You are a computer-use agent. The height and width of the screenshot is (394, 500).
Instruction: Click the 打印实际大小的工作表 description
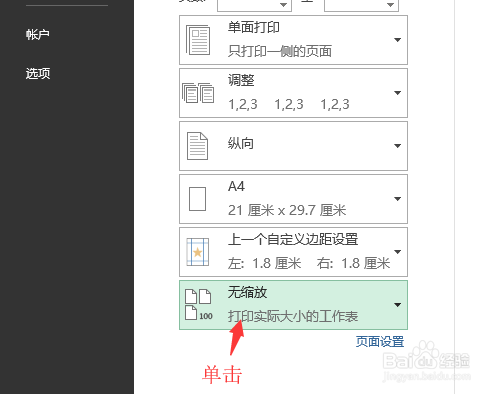(293, 316)
